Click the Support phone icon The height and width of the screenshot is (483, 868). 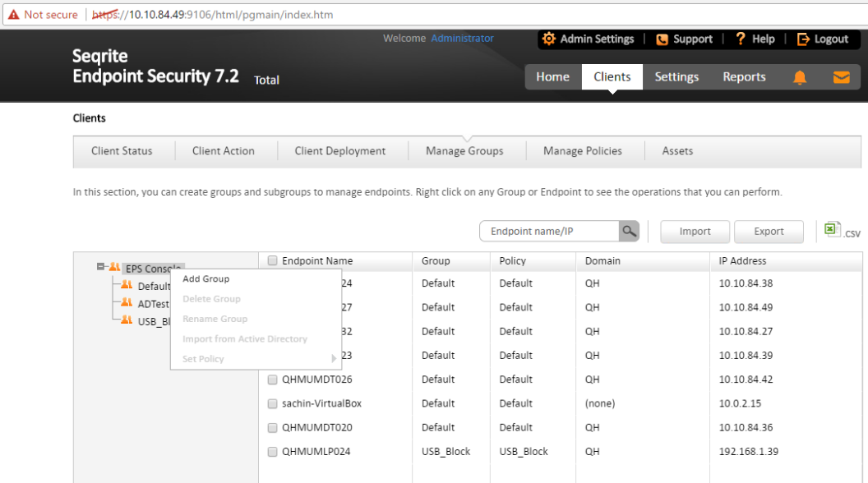[x=662, y=39]
